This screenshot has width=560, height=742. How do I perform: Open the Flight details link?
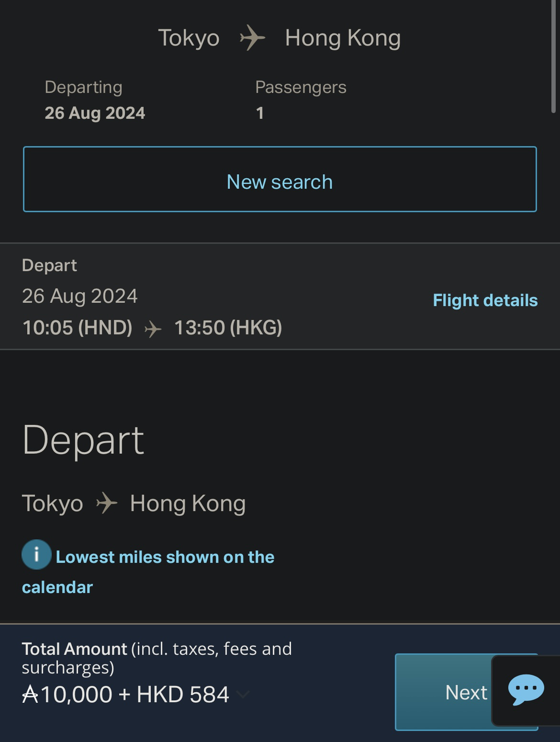click(485, 300)
